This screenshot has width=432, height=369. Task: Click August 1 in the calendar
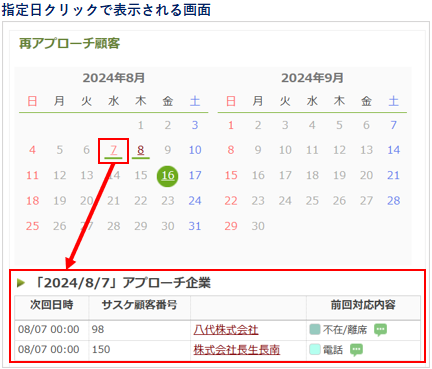coord(141,125)
